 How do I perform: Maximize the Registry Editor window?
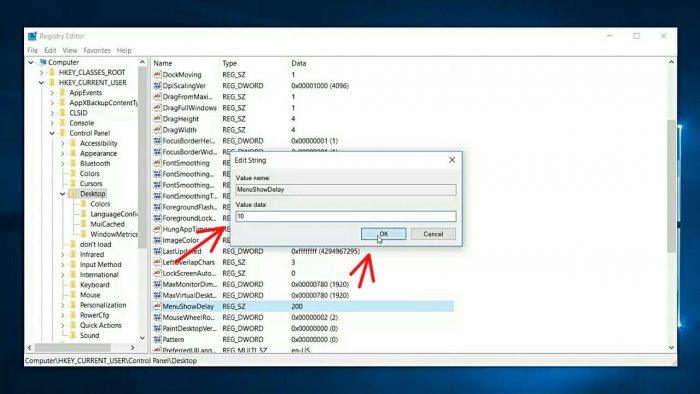click(x=636, y=36)
